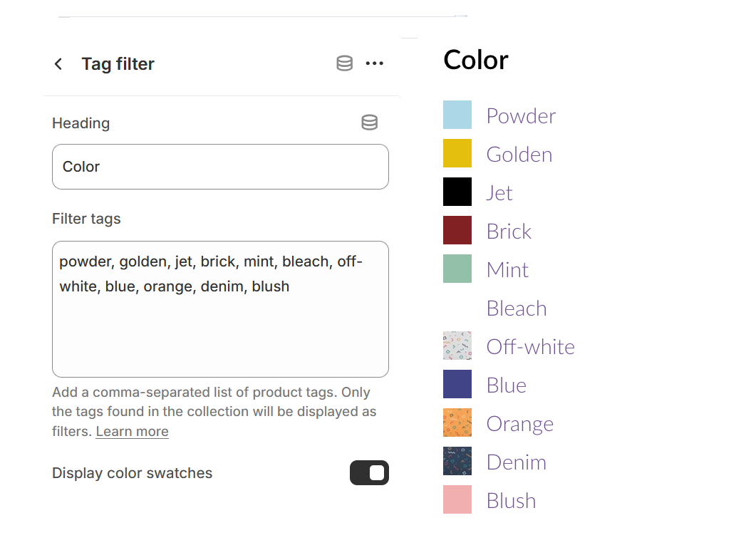Select the Blush pink swatch

(457, 499)
